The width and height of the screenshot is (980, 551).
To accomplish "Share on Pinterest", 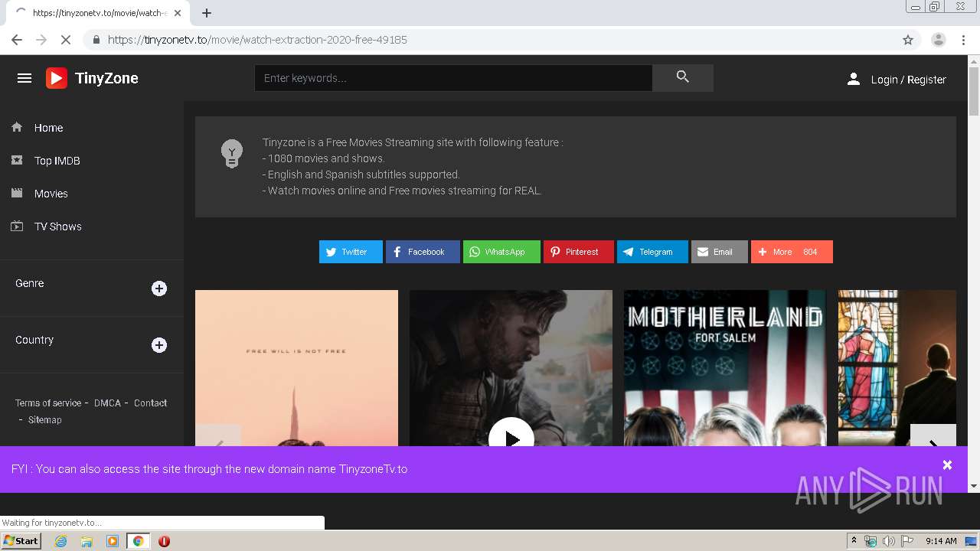I will pyautogui.click(x=579, y=252).
